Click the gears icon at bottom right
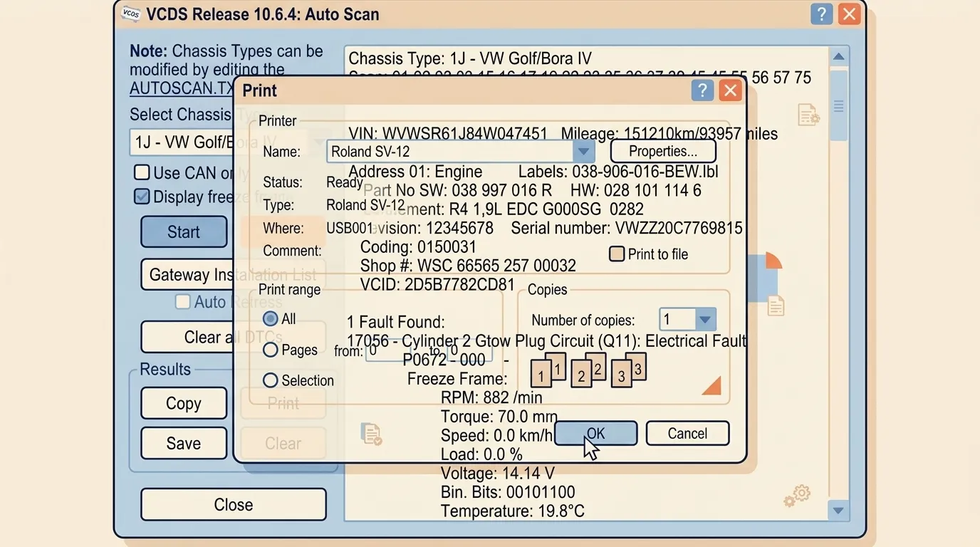This screenshot has height=547, width=980. [797, 496]
